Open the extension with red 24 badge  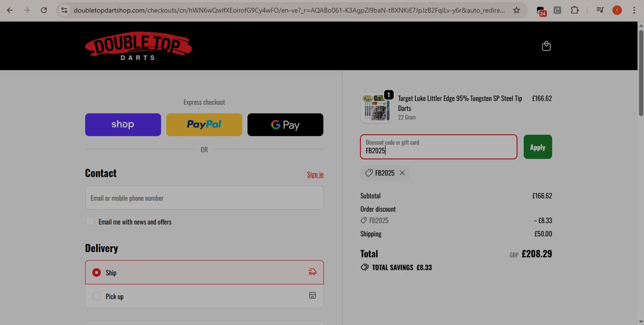click(541, 10)
